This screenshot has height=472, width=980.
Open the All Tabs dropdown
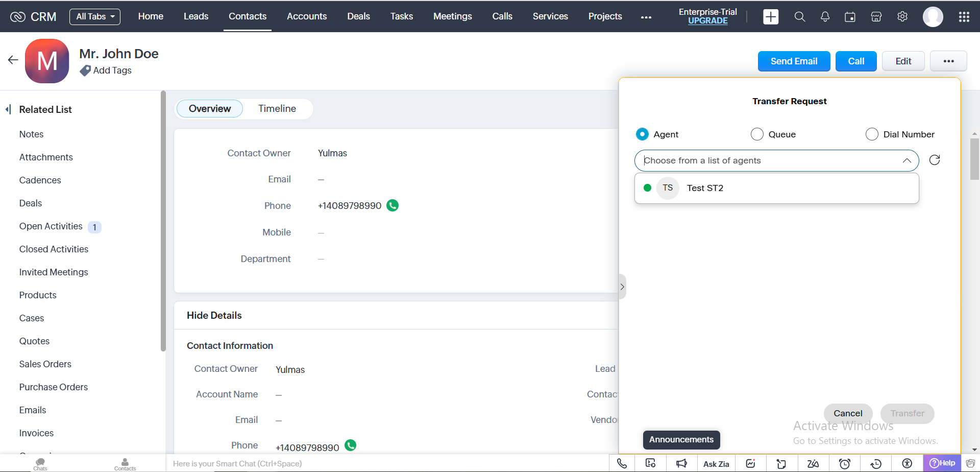pos(95,16)
